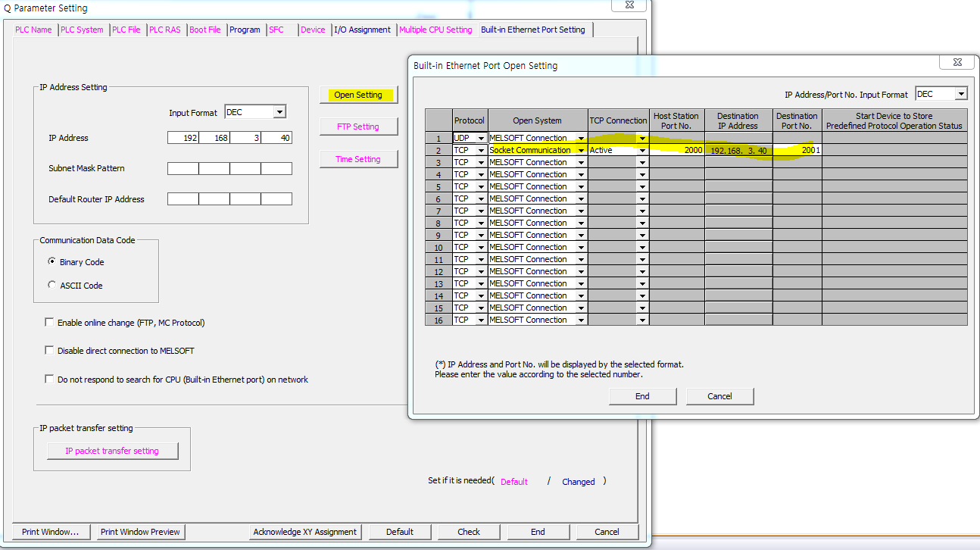Click Acknowledge XY Assignment button

(x=305, y=532)
